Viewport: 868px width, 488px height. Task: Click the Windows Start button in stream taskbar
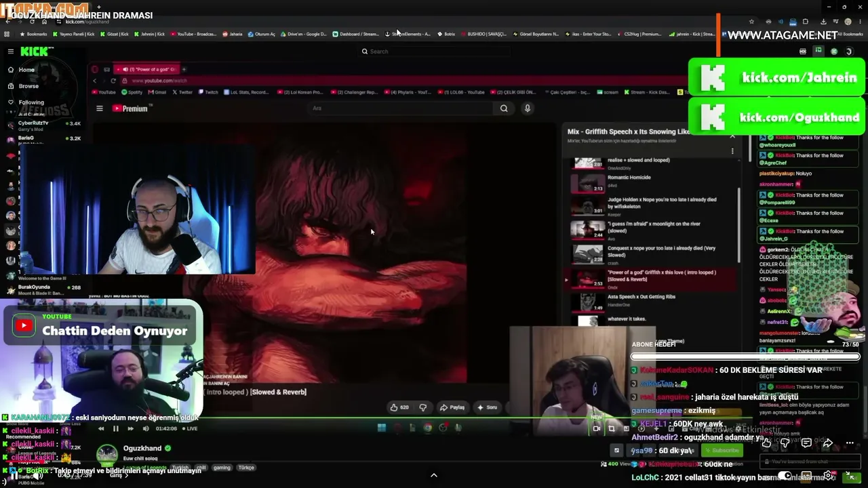pos(382,428)
